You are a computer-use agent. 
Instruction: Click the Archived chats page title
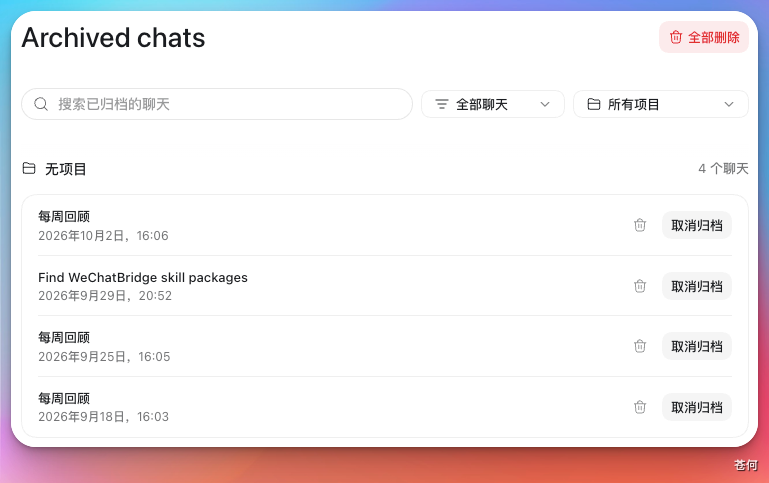[x=113, y=38]
